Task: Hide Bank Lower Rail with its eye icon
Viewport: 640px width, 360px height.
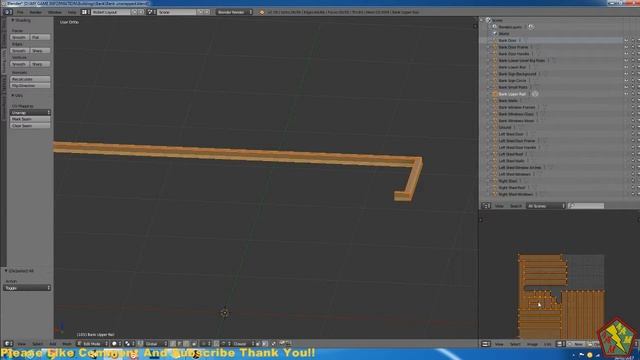Action: [x=626, y=67]
